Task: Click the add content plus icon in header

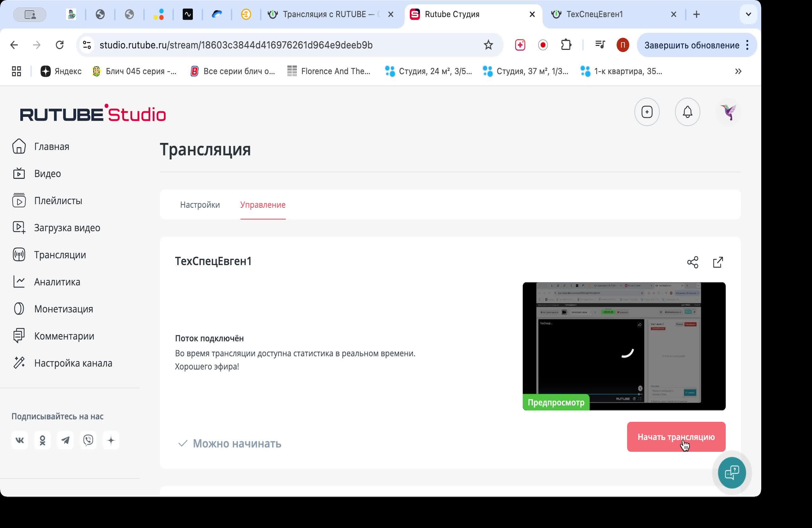Action: tap(647, 112)
